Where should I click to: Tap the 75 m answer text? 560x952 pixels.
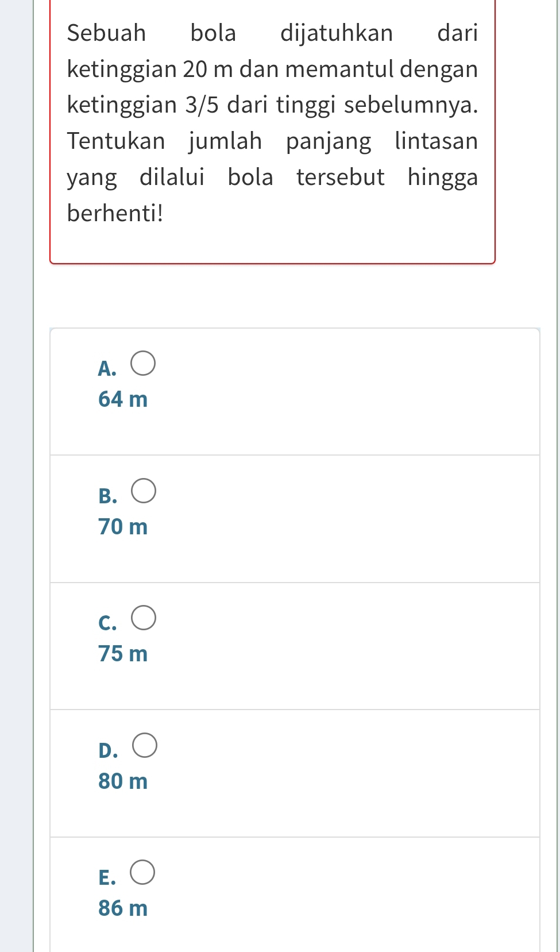(123, 654)
